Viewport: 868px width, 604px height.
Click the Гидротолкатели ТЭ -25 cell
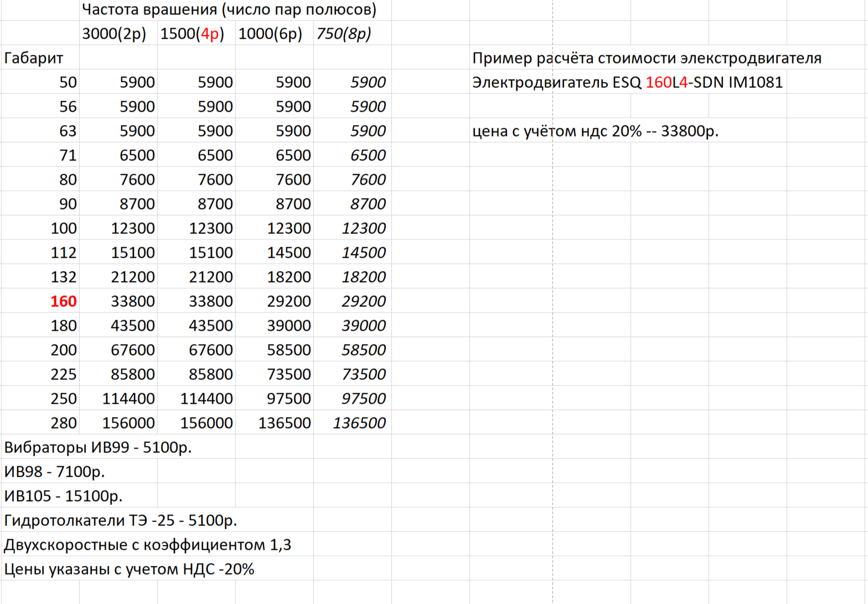(120, 520)
